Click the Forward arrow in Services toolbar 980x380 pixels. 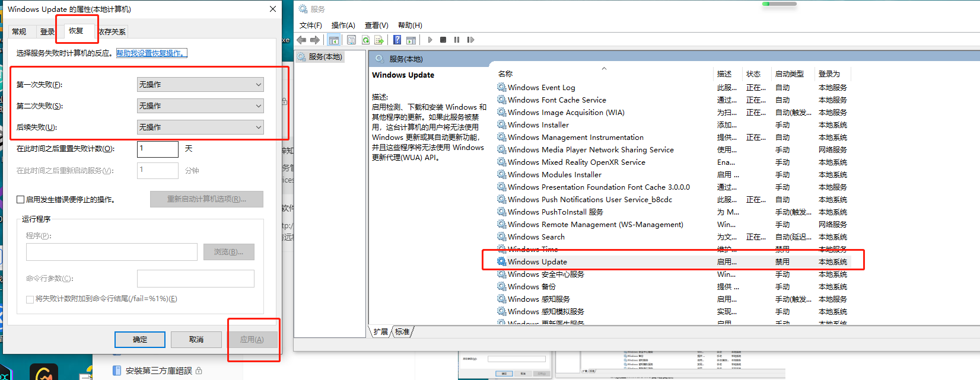pyautogui.click(x=315, y=40)
